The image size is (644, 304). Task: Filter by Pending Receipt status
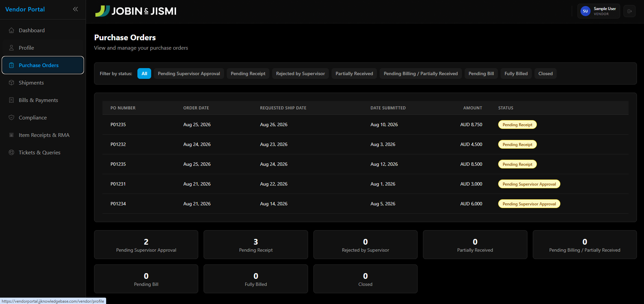(248, 73)
